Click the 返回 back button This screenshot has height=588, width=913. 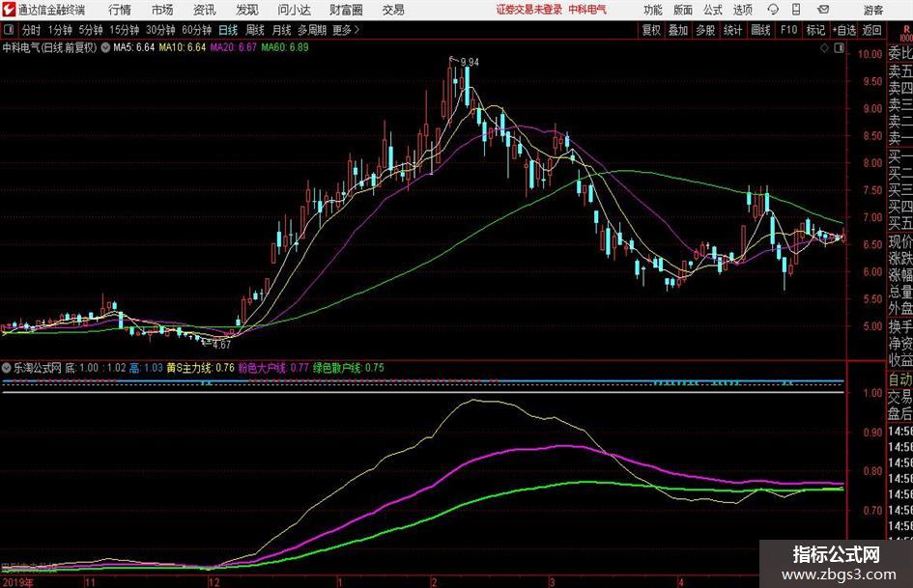coord(871,30)
